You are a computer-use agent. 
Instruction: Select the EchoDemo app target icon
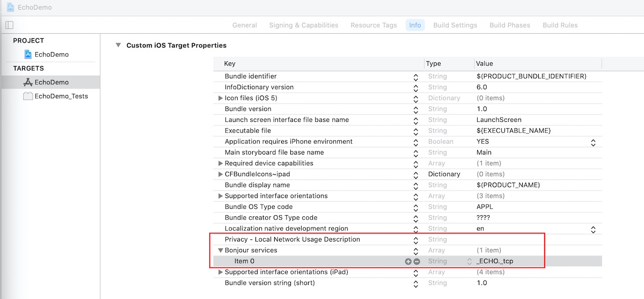click(28, 82)
